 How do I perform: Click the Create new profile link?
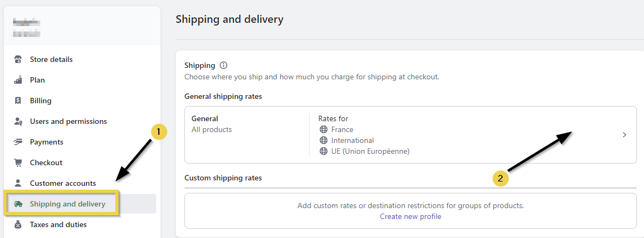411,216
